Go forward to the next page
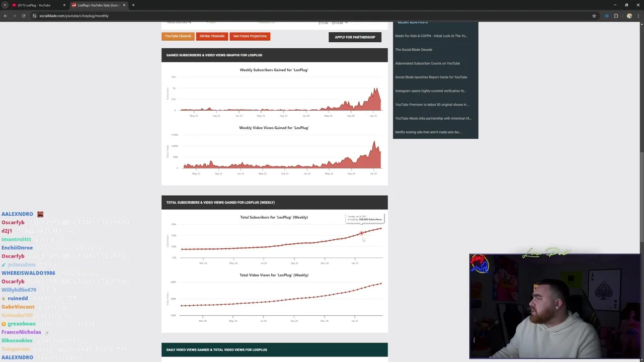Viewport: 644px width, 362px height. (x=15, y=16)
